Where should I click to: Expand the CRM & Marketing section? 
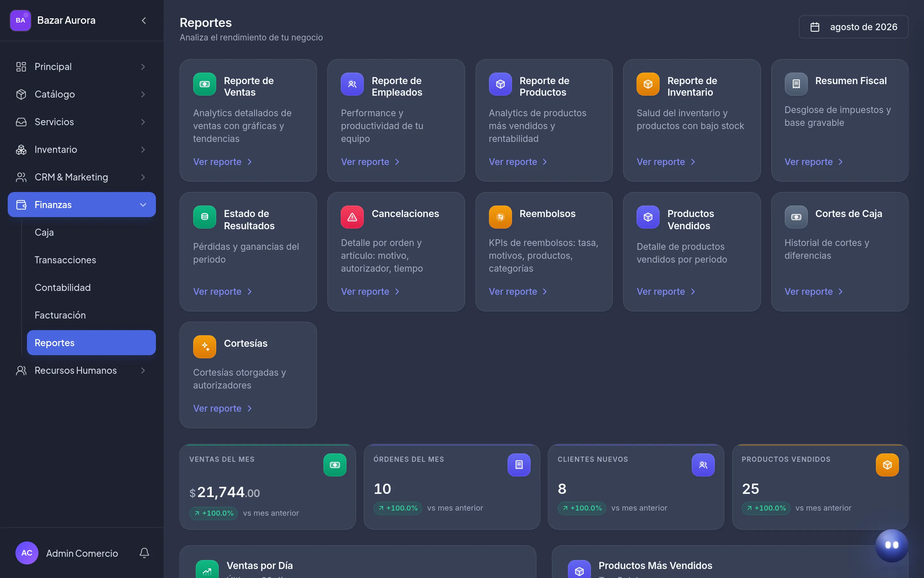[82, 177]
